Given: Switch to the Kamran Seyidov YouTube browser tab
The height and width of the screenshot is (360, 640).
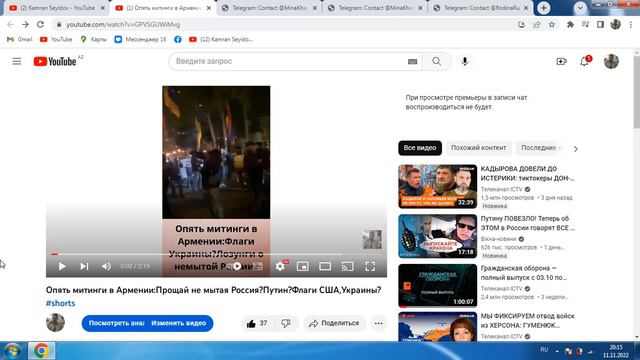Looking at the screenshot, I should click(x=56, y=8).
